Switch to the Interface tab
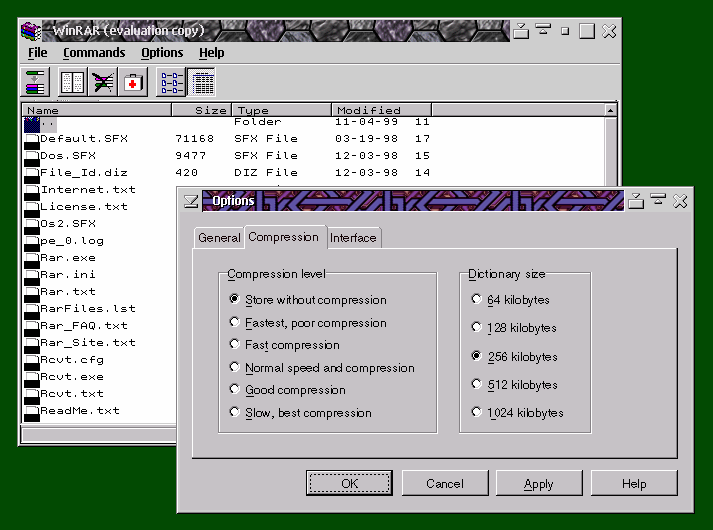 coord(353,238)
